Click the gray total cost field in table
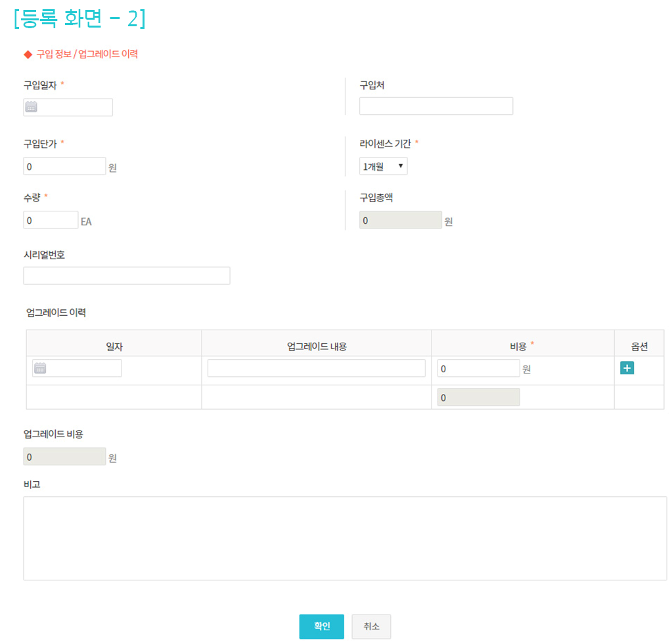Screen dimensions: 672x644 pyautogui.click(x=478, y=397)
